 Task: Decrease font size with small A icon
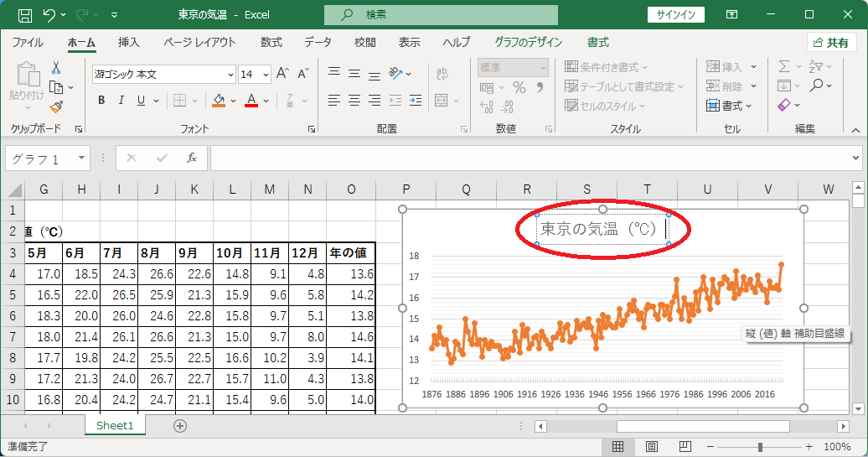pos(302,74)
